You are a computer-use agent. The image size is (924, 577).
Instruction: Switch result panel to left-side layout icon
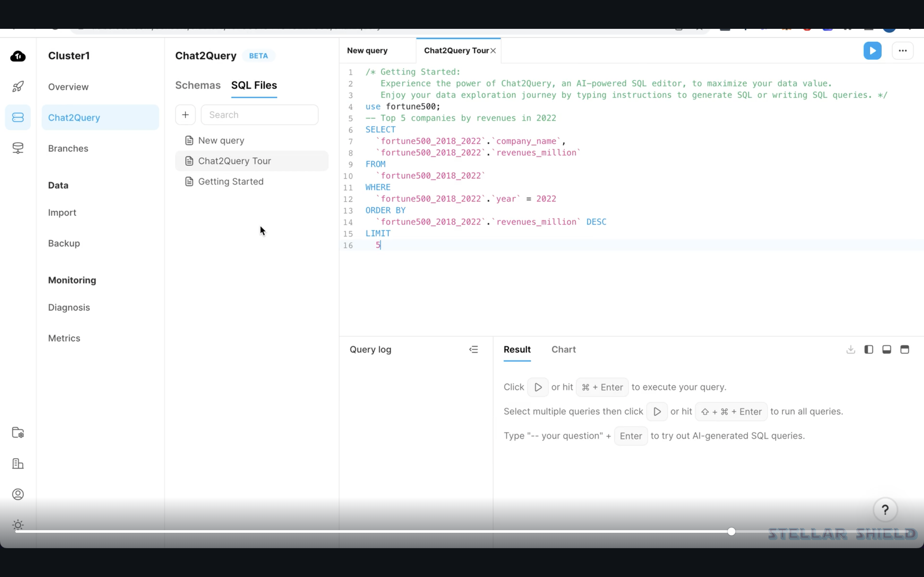(x=868, y=349)
